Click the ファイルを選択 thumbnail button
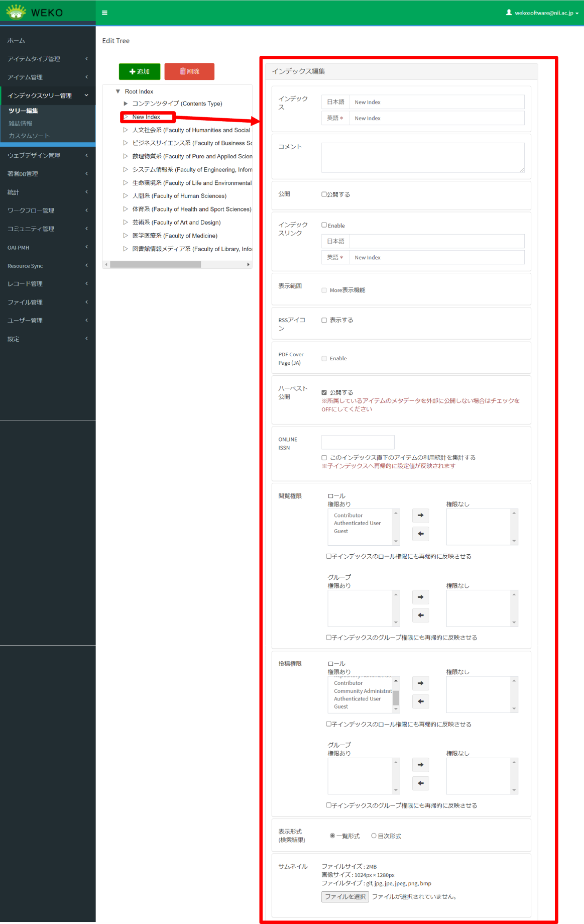Viewport: 584px width, 924px height. pyautogui.click(x=345, y=897)
